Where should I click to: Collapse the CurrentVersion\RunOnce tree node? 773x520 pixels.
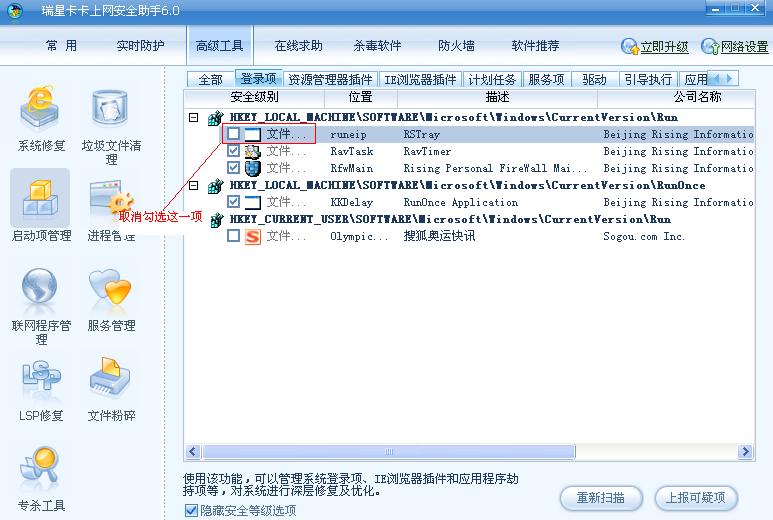(x=194, y=185)
